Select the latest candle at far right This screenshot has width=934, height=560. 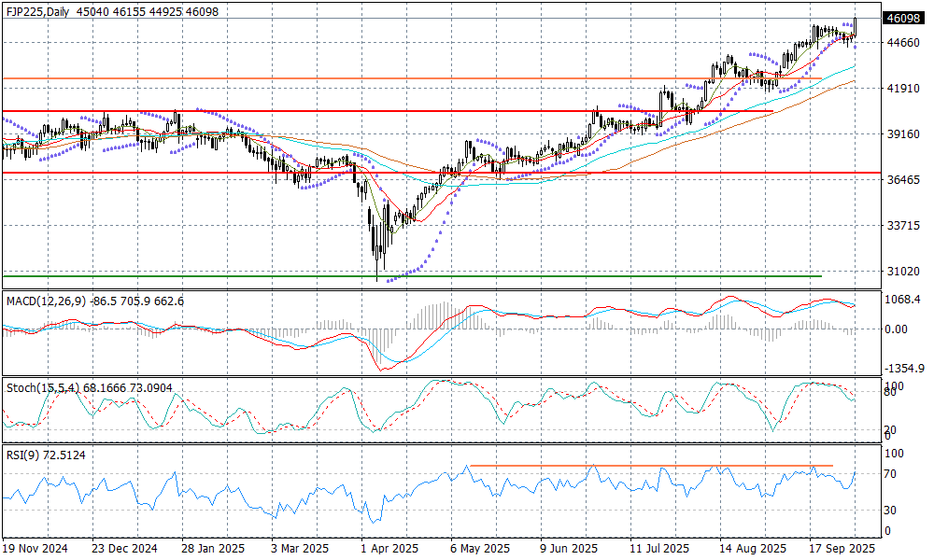(x=855, y=28)
